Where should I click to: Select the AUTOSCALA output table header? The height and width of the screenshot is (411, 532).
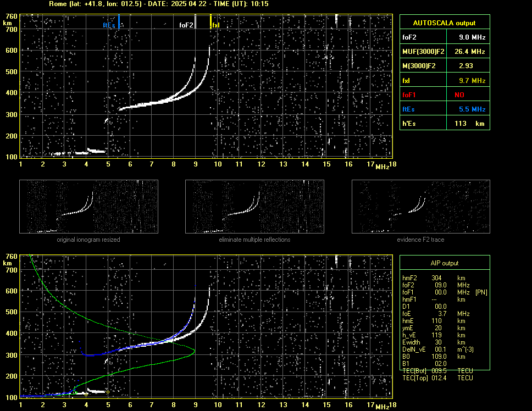[445, 23]
